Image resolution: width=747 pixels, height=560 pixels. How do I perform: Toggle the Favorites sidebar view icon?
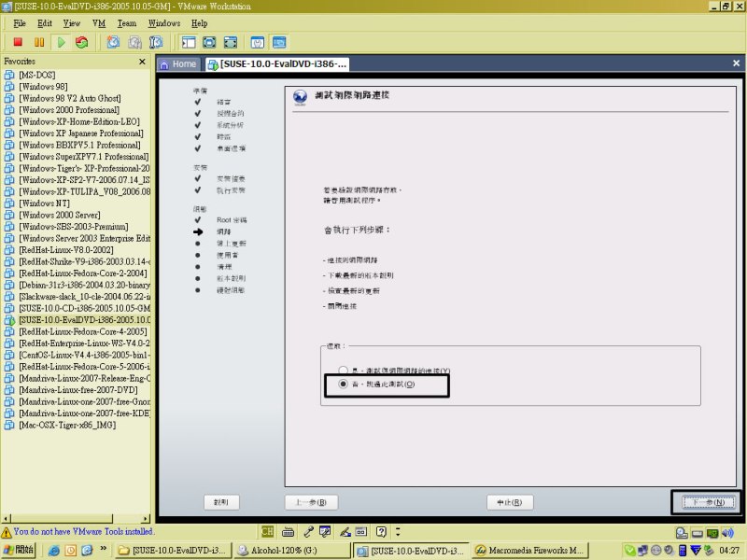pos(189,42)
